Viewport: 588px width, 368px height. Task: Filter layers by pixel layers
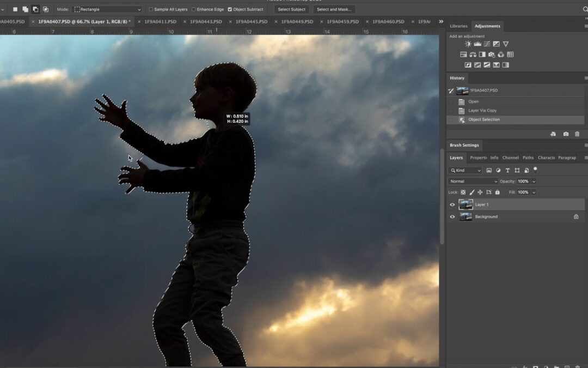(489, 171)
